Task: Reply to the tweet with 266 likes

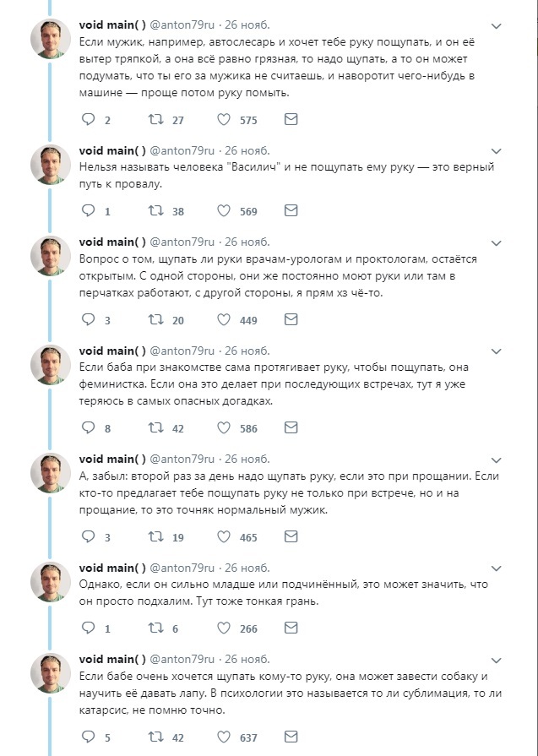Action: point(88,628)
